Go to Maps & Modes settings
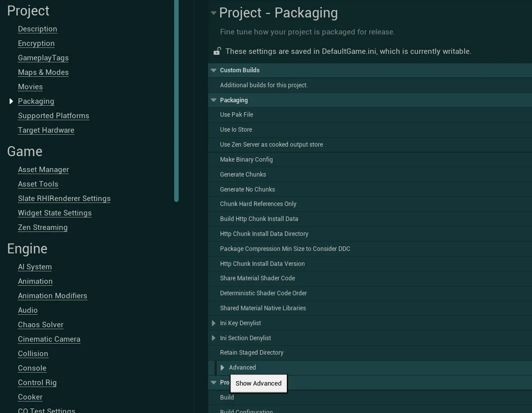The width and height of the screenshot is (532, 413). 43,72
